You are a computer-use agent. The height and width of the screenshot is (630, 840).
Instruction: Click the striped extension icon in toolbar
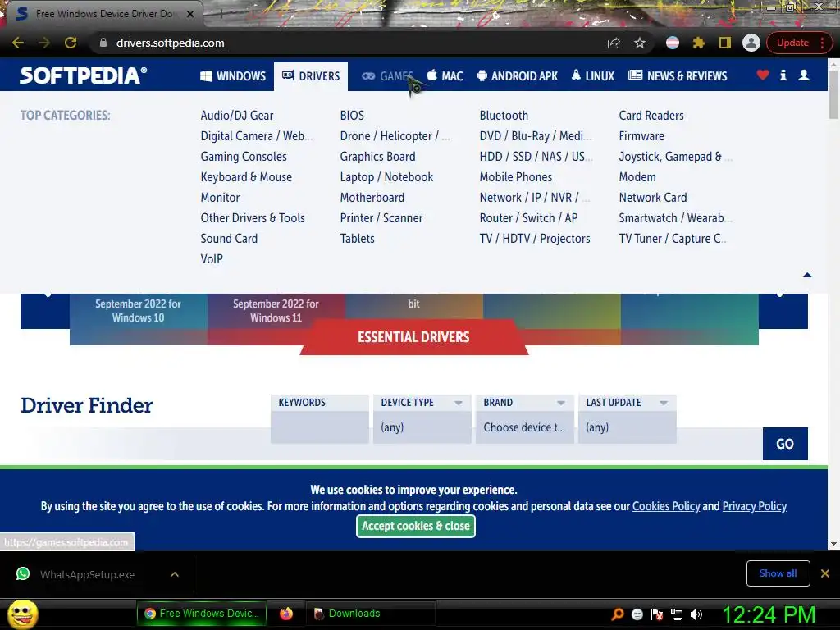point(673,43)
